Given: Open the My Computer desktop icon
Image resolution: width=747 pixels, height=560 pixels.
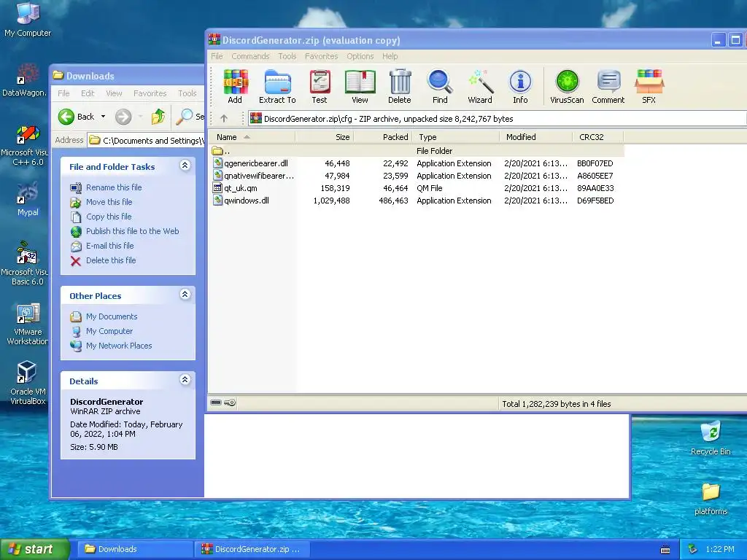Looking at the screenshot, I should pos(28,20).
